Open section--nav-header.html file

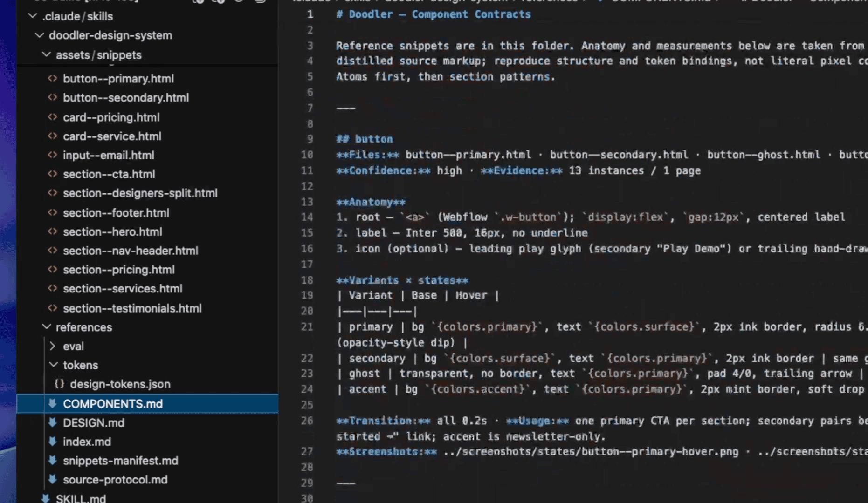(x=131, y=251)
